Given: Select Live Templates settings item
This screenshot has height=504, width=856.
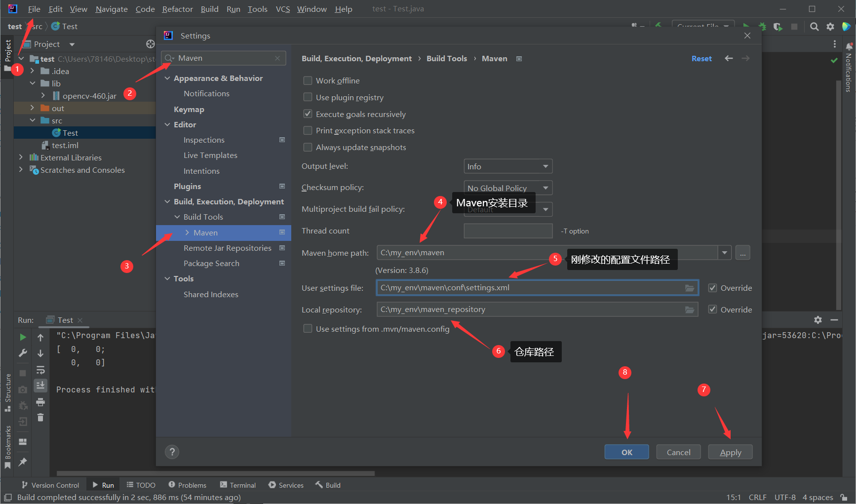Looking at the screenshot, I should point(210,155).
